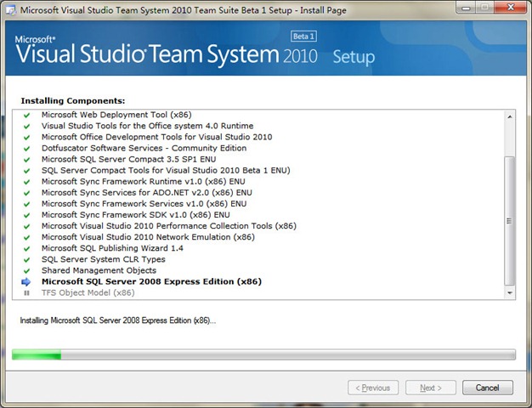Select Microsoft Sync Services for ADO.NET v2.0 entry
The height and width of the screenshot is (408, 532).
(x=146, y=193)
